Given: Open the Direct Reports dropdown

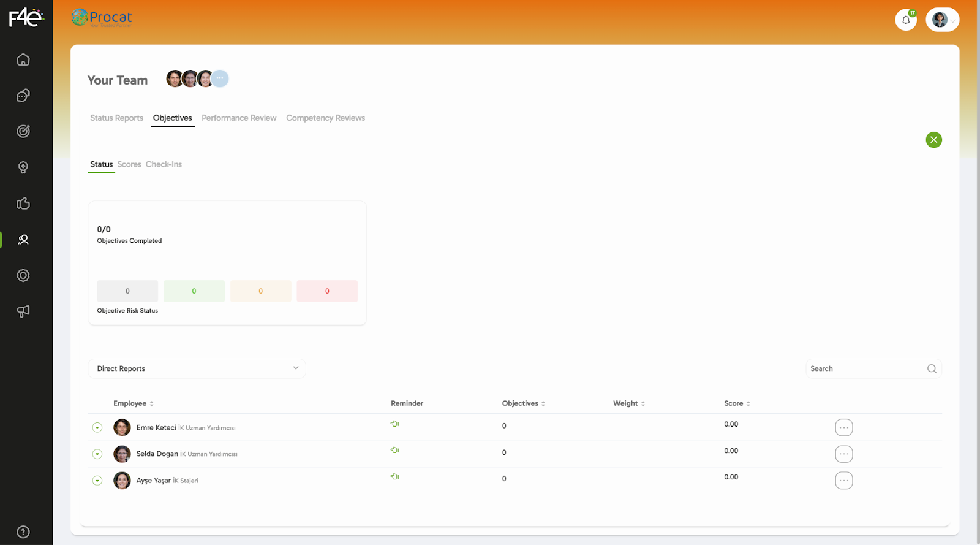Looking at the screenshot, I should click(197, 368).
